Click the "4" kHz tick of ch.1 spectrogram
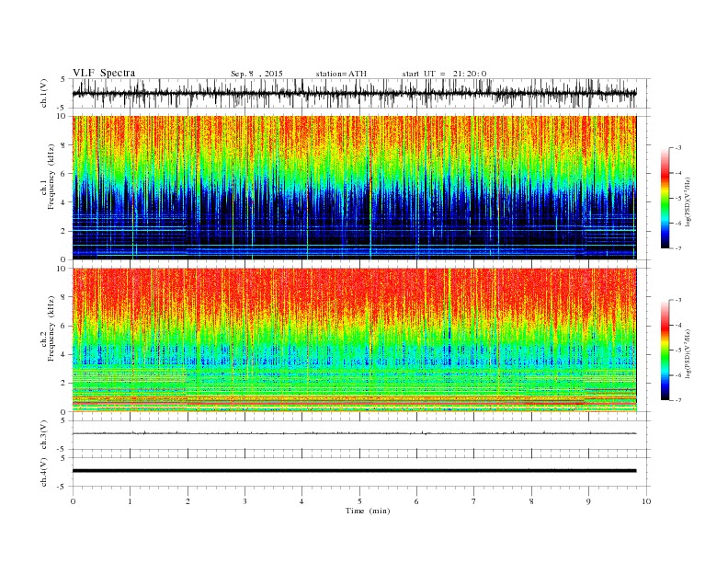 [x=63, y=202]
